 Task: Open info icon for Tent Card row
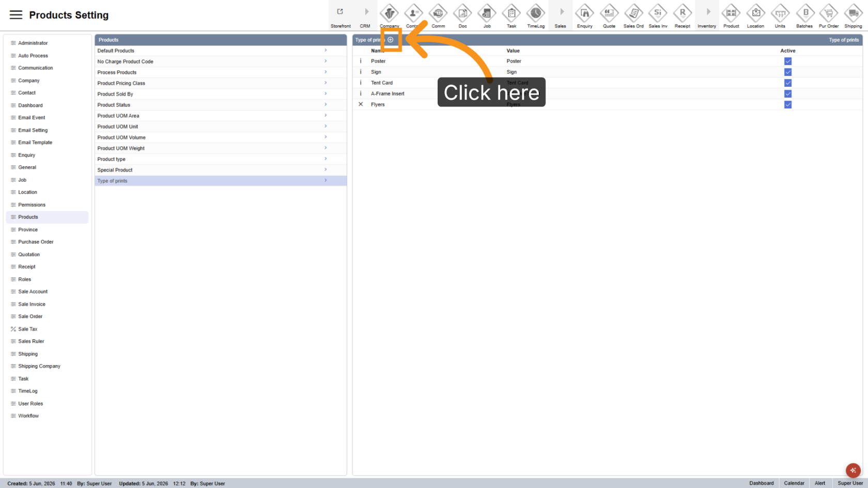(x=361, y=83)
